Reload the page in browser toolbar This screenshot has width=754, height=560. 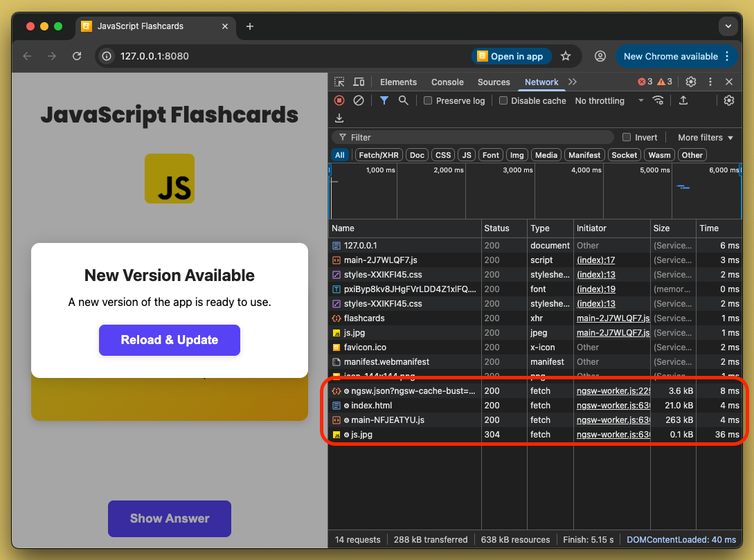77,56
